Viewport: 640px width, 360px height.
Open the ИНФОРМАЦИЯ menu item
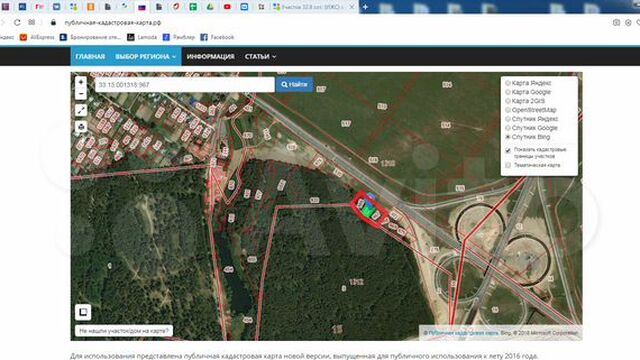tap(211, 56)
